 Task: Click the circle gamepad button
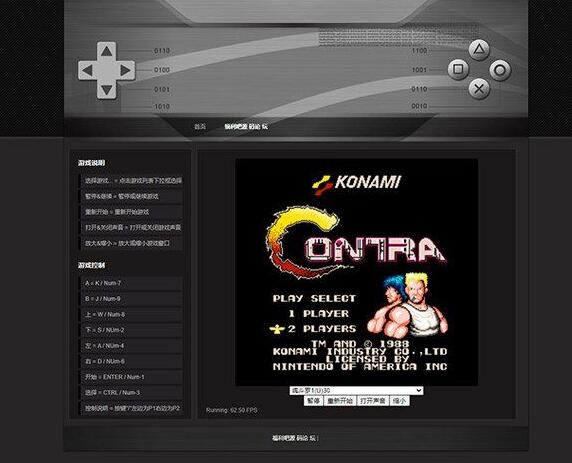click(x=500, y=70)
